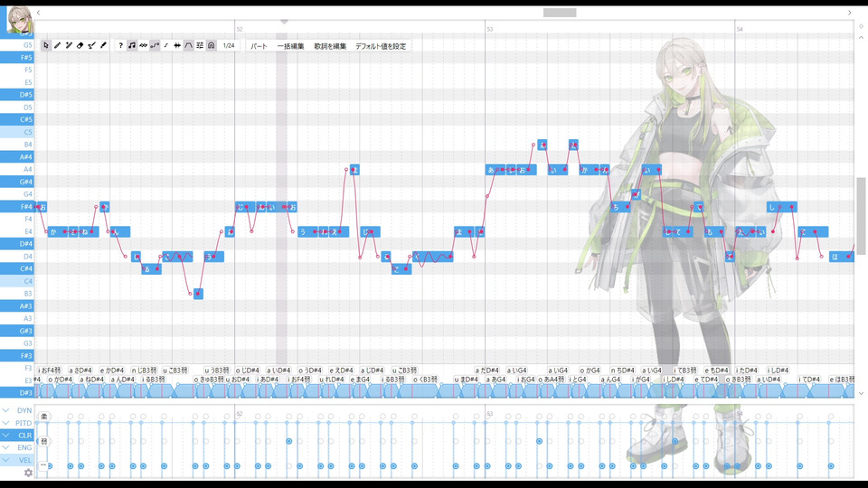Toggle the question-mark tips button
The image size is (868, 488).
click(x=120, y=45)
